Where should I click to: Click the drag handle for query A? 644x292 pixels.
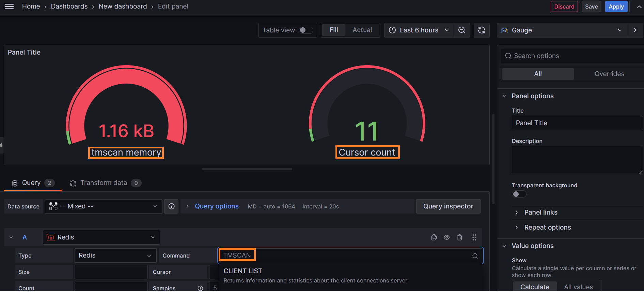coord(474,237)
